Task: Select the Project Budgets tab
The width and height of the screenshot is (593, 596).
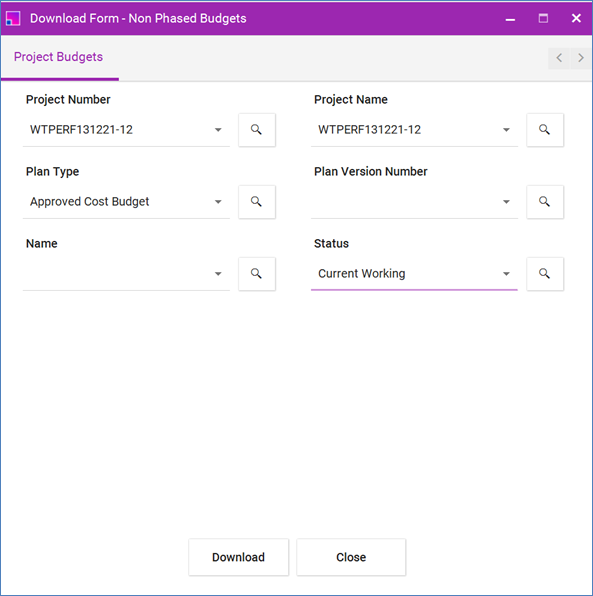Action: (59, 57)
